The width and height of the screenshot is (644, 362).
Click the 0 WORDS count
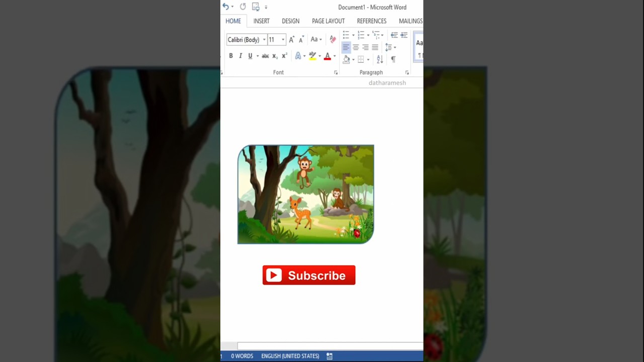click(x=242, y=356)
